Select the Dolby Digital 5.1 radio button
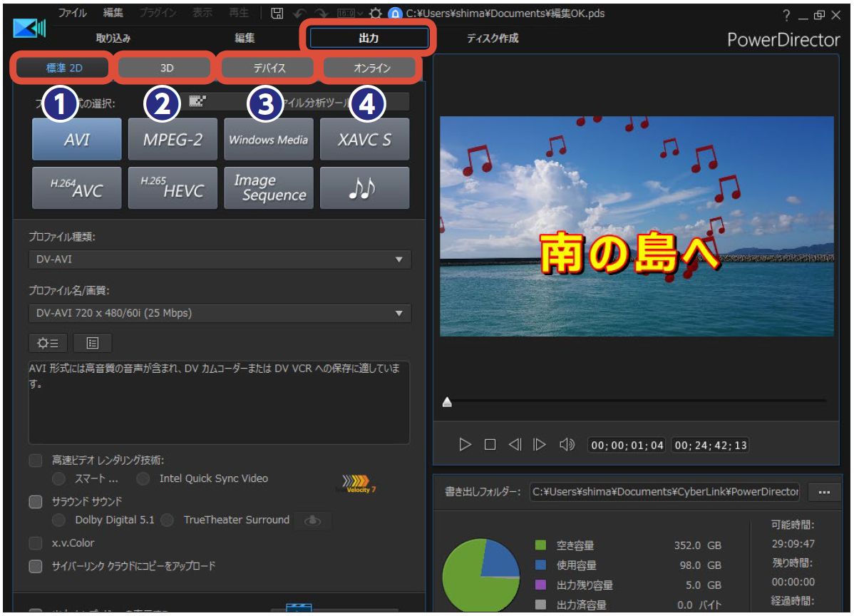This screenshot has height=616, width=854. [x=59, y=520]
